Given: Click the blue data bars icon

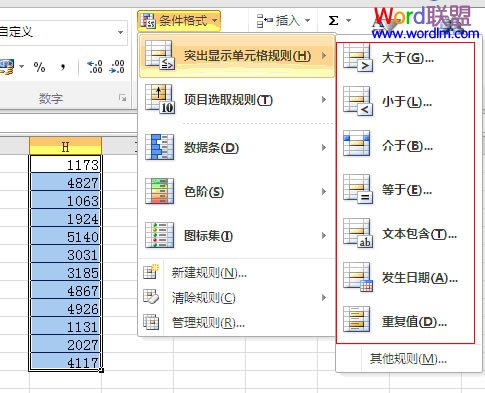Looking at the screenshot, I should 160,147.
